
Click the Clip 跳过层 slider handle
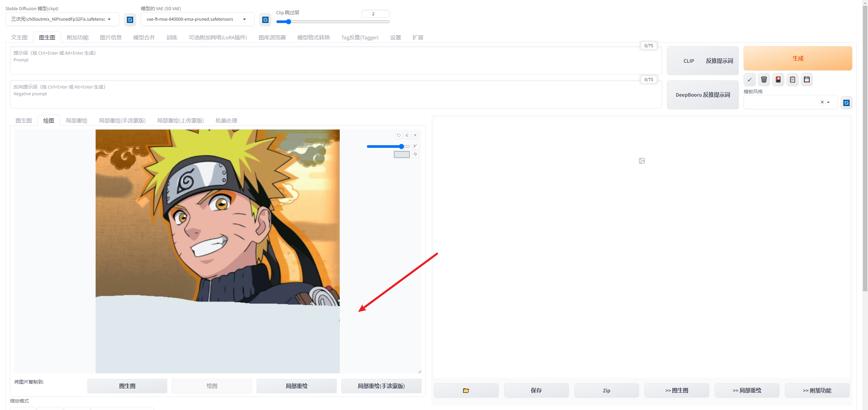pyautogui.click(x=289, y=22)
